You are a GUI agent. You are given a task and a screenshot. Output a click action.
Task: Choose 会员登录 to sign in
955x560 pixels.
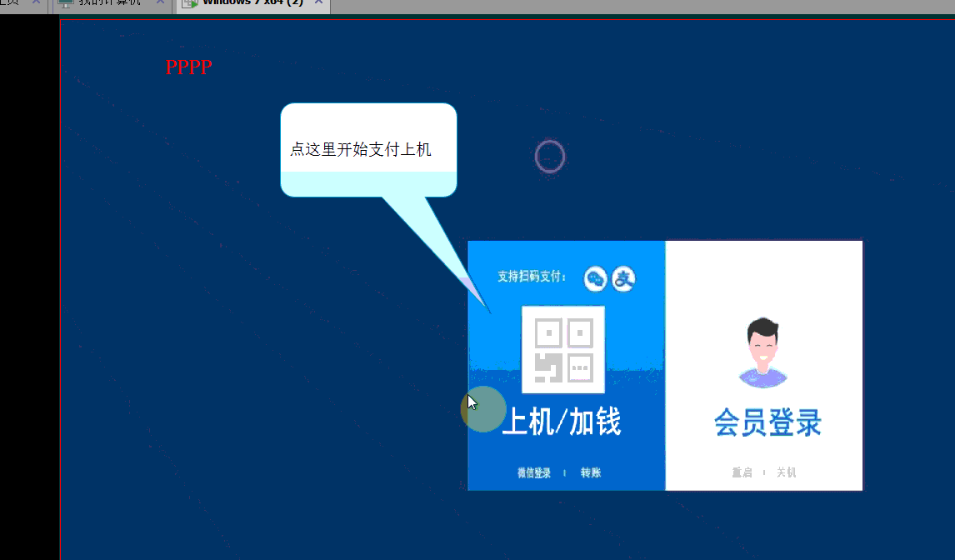(x=767, y=423)
